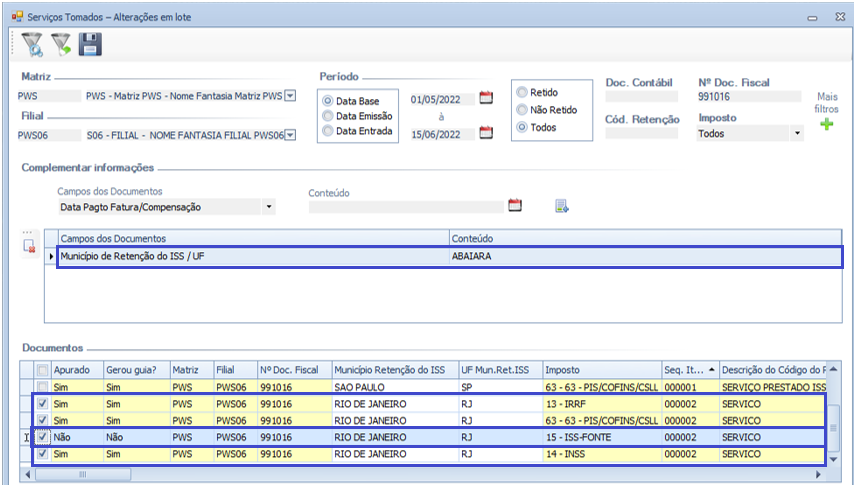Expand the Matriz dropdown
Image resolution: width=856 pixels, height=486 pixels.
point(290,97)
